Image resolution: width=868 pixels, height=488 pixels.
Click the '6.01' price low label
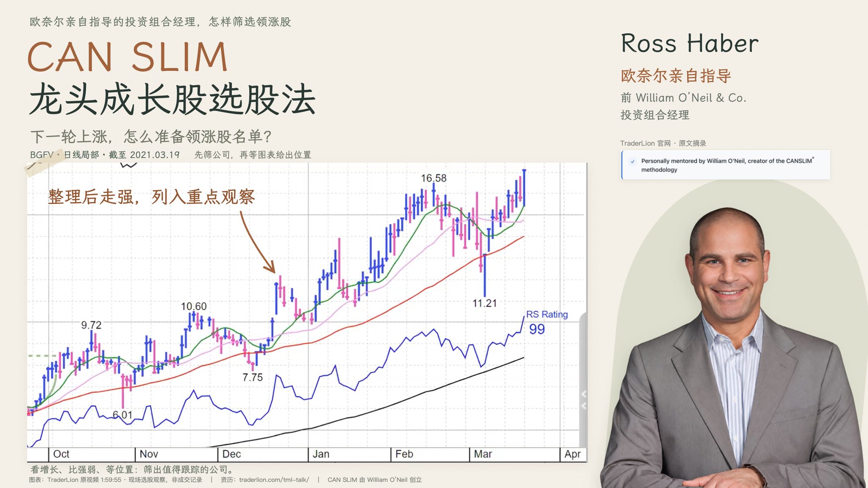[122, 415]
